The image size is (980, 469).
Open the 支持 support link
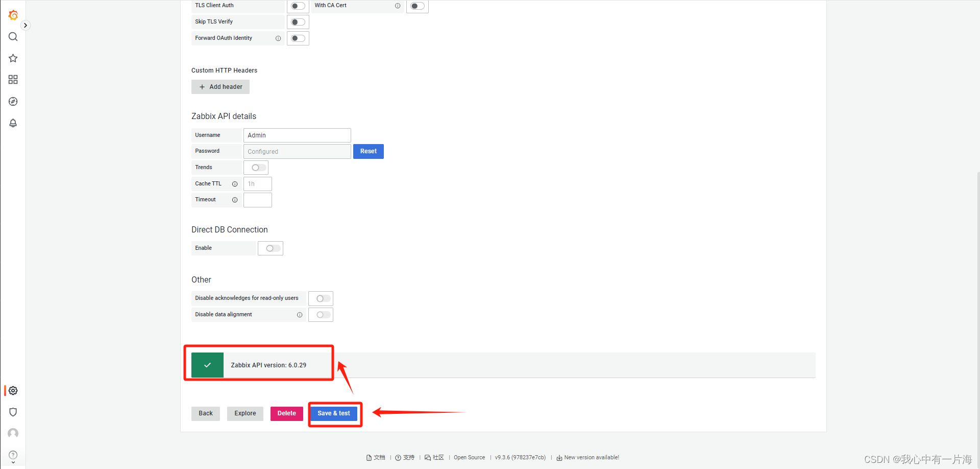pos(405,458)
